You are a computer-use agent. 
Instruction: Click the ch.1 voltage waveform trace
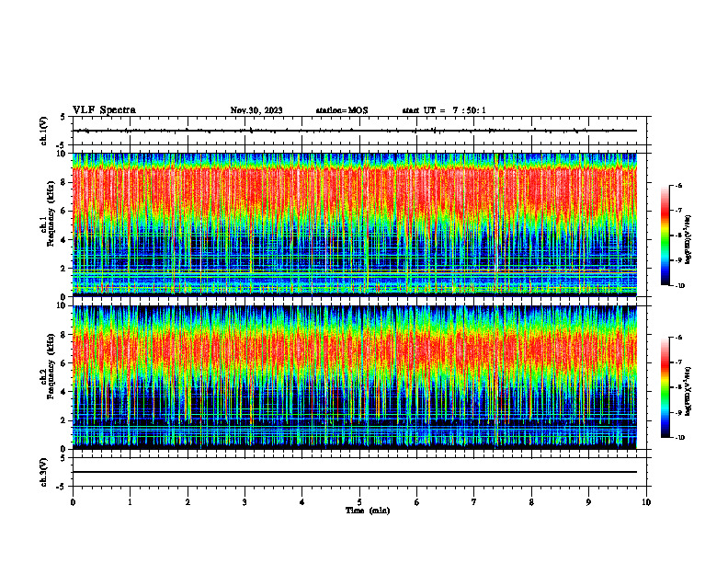(x=355, y=131)
